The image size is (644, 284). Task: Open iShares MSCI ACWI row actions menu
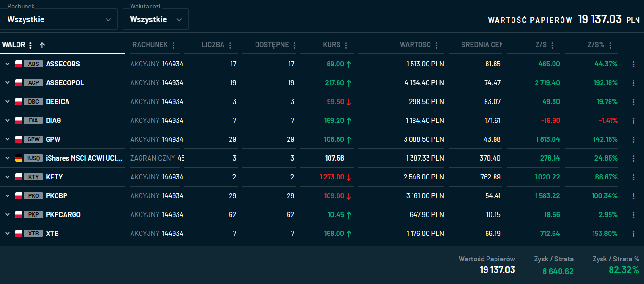pyautogui.click(x=634, y=158)
